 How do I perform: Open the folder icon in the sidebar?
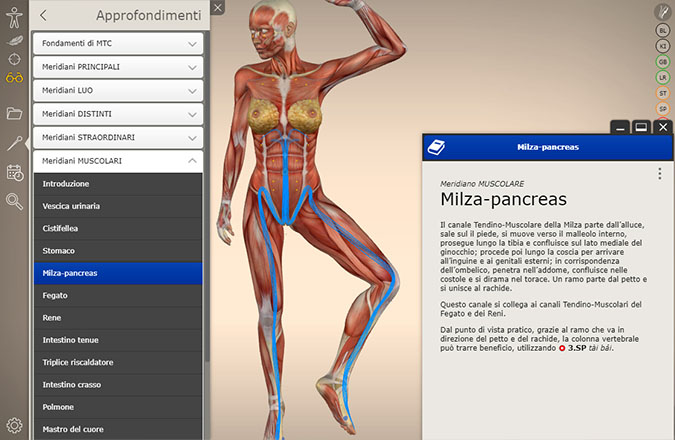(x=14, y=113)
